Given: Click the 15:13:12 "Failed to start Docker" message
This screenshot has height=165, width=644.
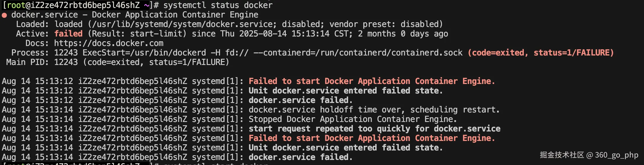Looking at the screenshot, I should (x=372, y=81).
